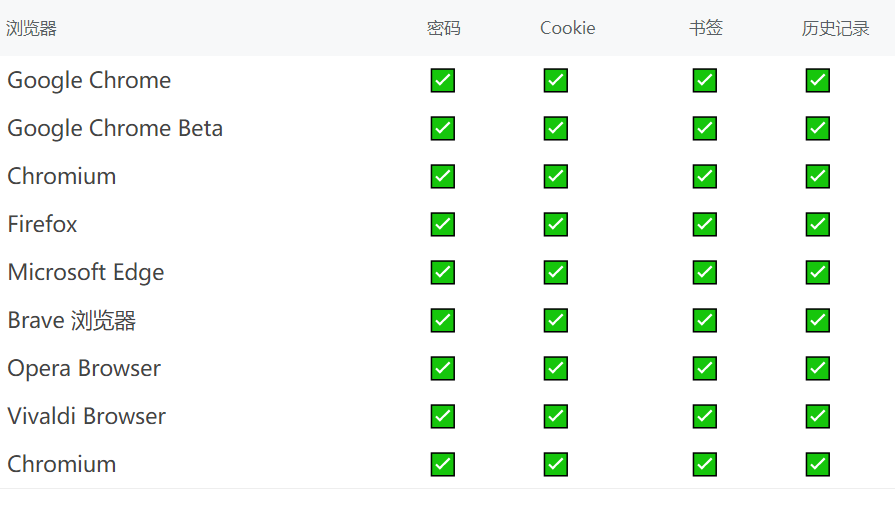Screen dimensions: 895x510
Task: Click the 历史记录 column header
Action: (x=835, y=28)
